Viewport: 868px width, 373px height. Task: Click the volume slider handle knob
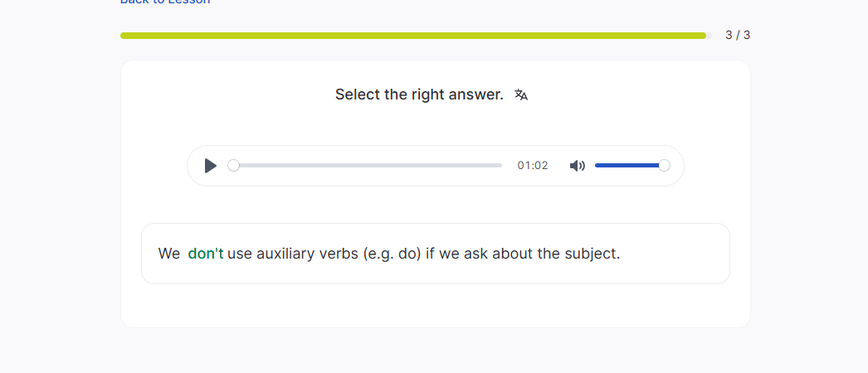(x=664, y=166)
